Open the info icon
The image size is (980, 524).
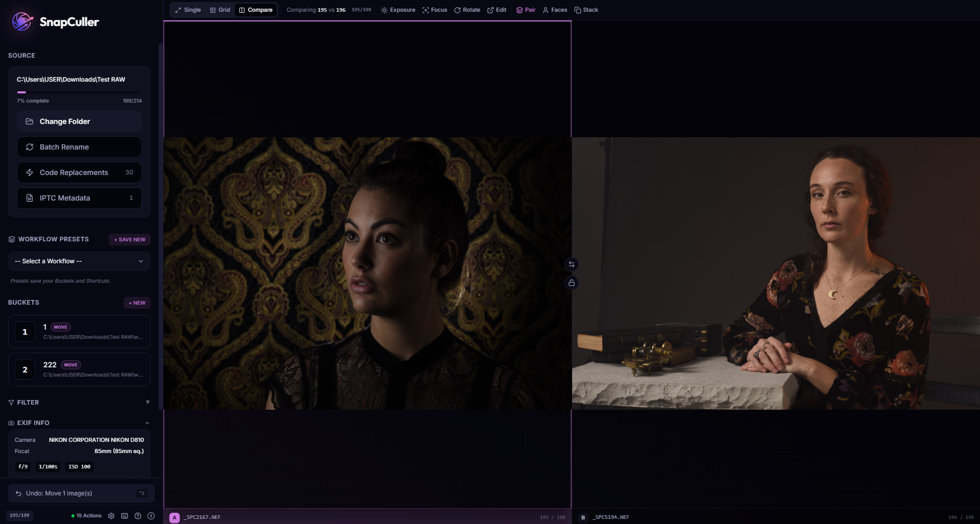151,516
